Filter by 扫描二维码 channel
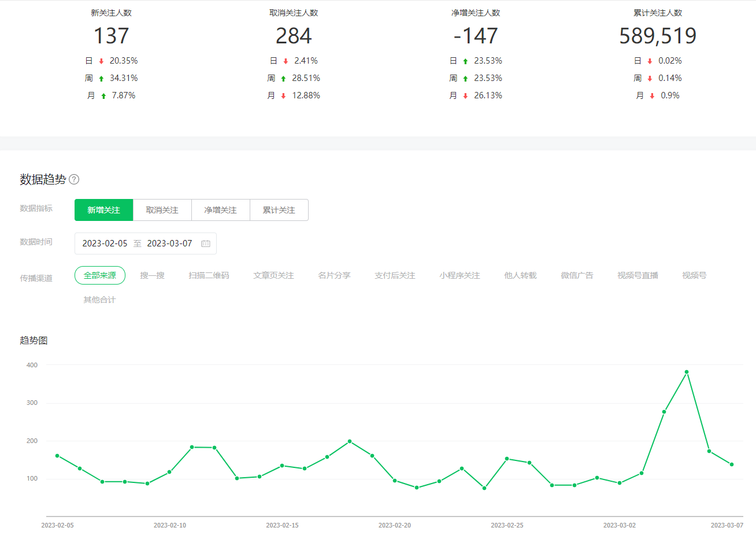Screen dimensions: 756x535 (209, 275)
